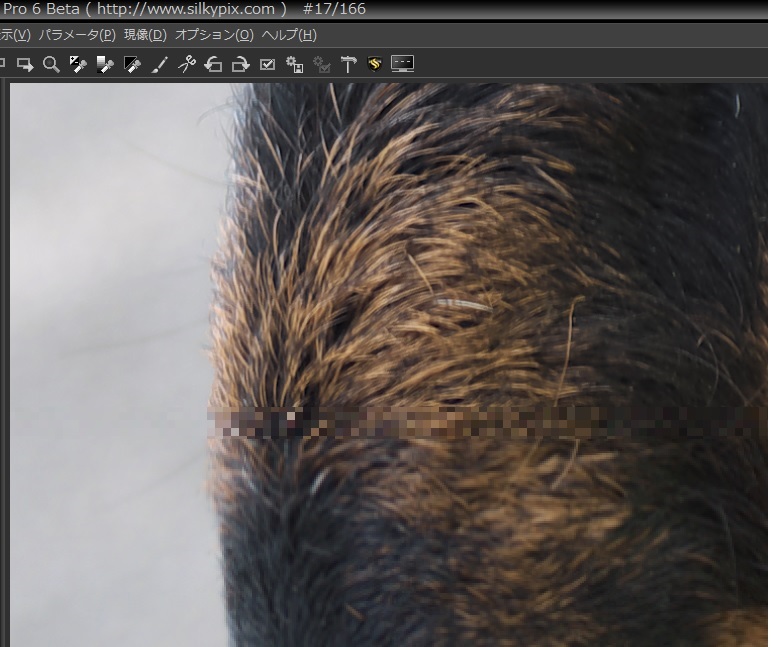Viewport: 771px width, 647px height.
Task: Select the scissors trimming tool
Action: click(187, 64)
